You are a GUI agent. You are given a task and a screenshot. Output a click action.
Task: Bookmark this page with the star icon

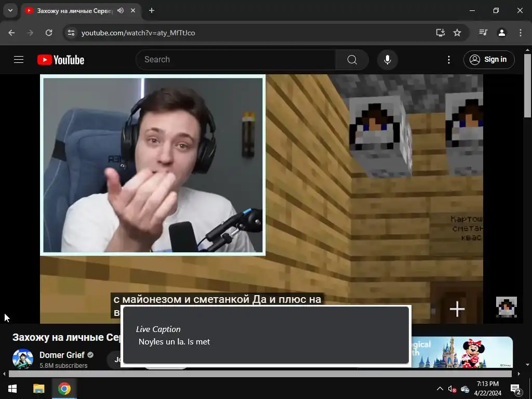457,33
